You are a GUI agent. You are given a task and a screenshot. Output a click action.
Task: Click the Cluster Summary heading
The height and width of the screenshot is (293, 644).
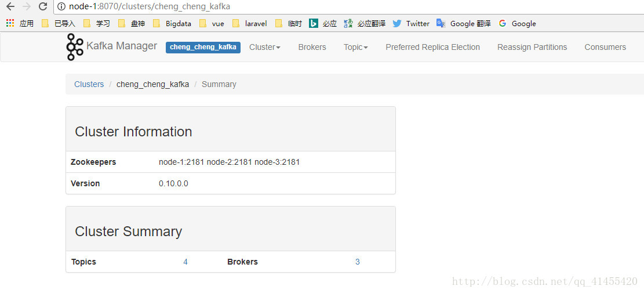(128, 231)
